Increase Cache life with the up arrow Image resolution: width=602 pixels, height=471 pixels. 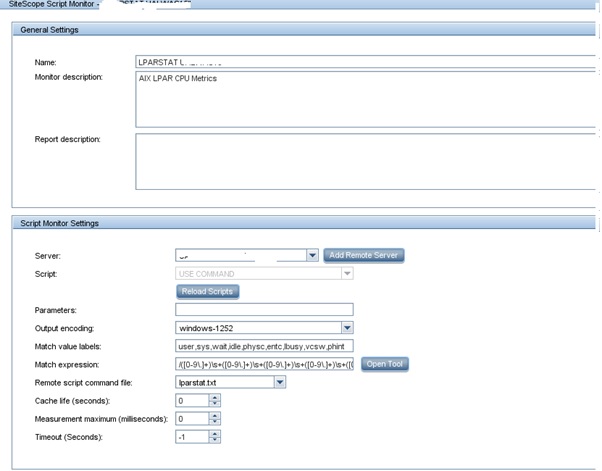click(215, 397)
